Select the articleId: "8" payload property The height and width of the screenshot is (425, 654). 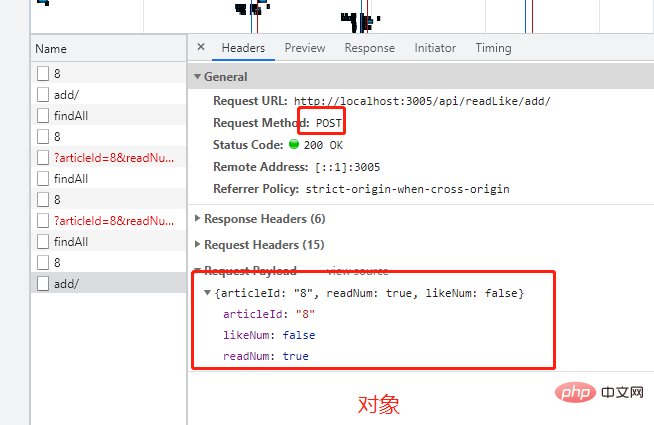[x=269, y=314]
